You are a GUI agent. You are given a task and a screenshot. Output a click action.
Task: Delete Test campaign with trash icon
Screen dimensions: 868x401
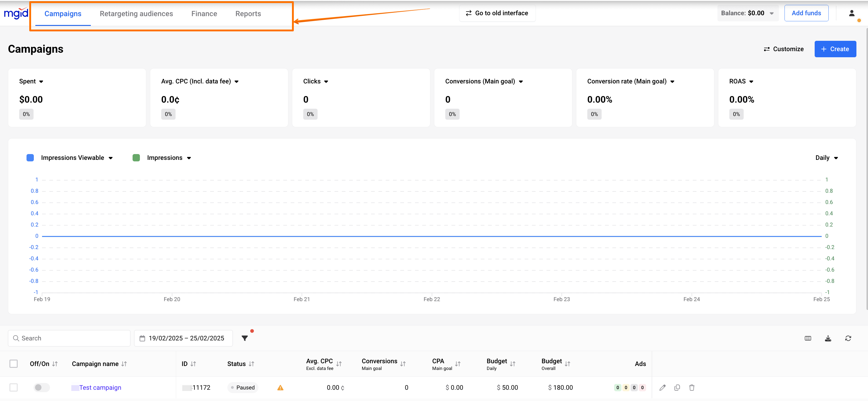(692, 387)
